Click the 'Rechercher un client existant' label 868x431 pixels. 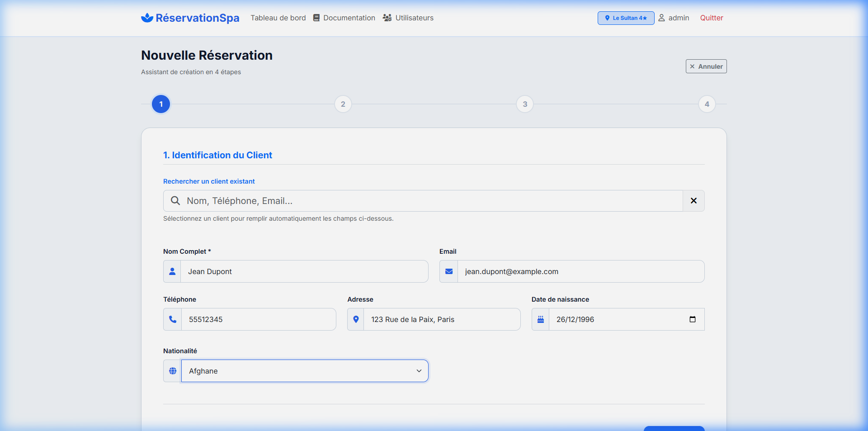209,181
